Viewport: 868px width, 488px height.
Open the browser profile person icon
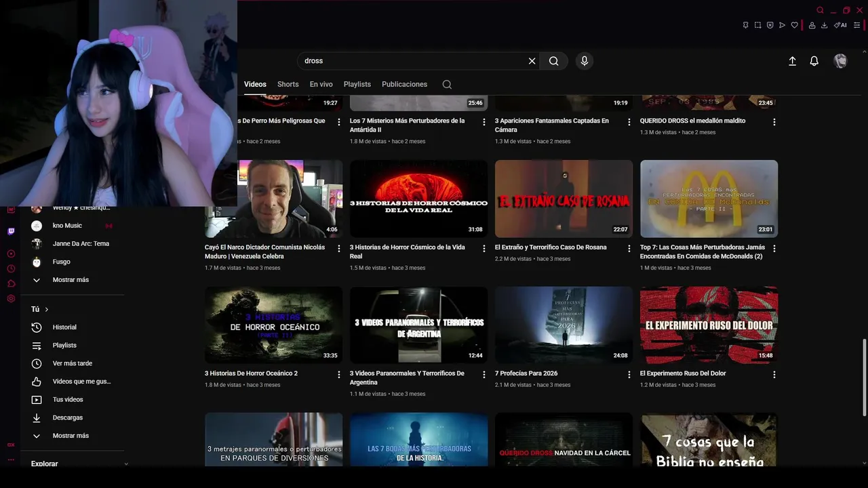tap(812, 25)
